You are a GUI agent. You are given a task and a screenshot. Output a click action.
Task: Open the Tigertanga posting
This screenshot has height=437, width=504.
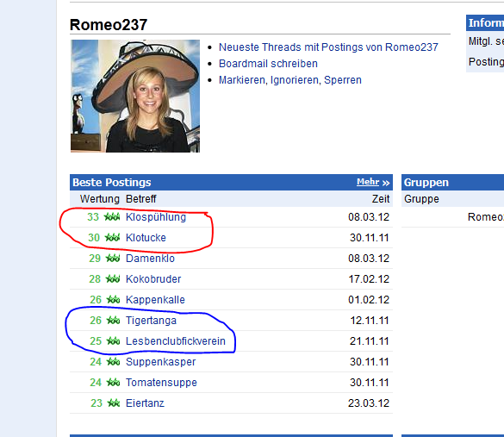point(151,321)
